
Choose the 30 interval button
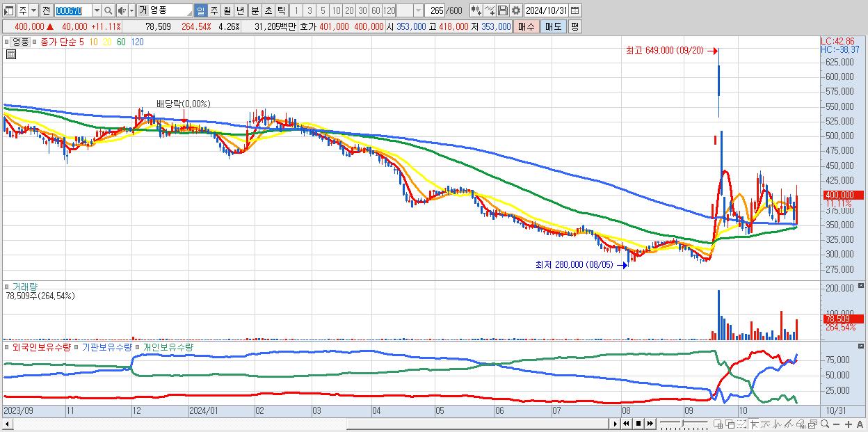pos(362,10)
